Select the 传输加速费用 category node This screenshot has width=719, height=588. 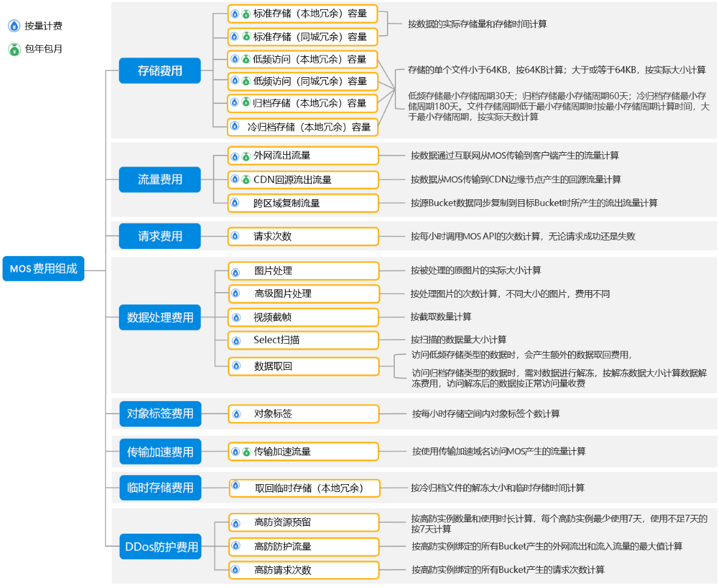click(160, 452)
